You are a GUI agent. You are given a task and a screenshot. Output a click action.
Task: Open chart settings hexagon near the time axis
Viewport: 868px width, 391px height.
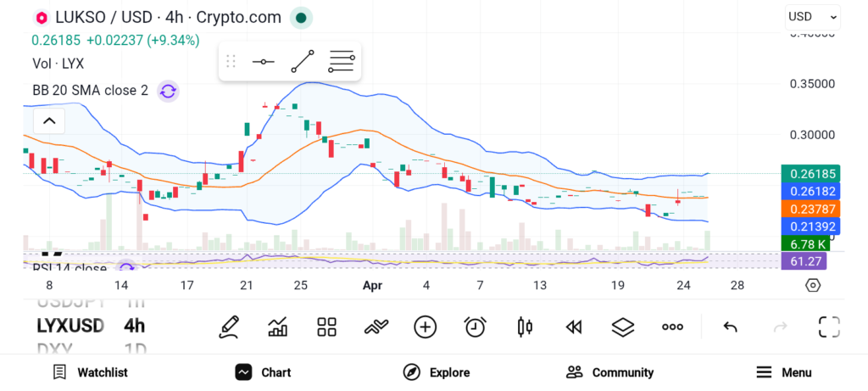pos(813,285)
